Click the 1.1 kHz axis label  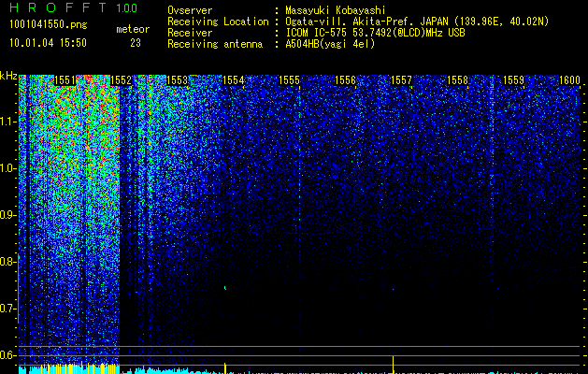coord(8,122)
